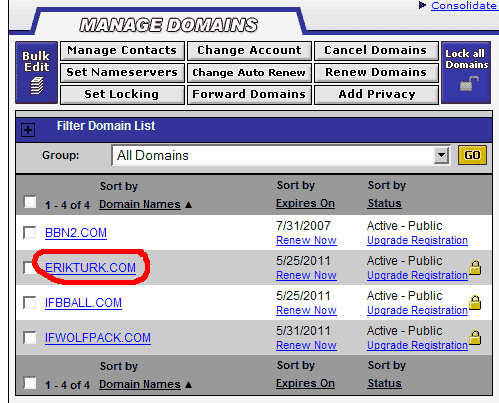Image resolution: width=499 pixels, height=403 pixels.
Task: Check the box for ERIKTURK.COM
Action: (x=30, y=267)
